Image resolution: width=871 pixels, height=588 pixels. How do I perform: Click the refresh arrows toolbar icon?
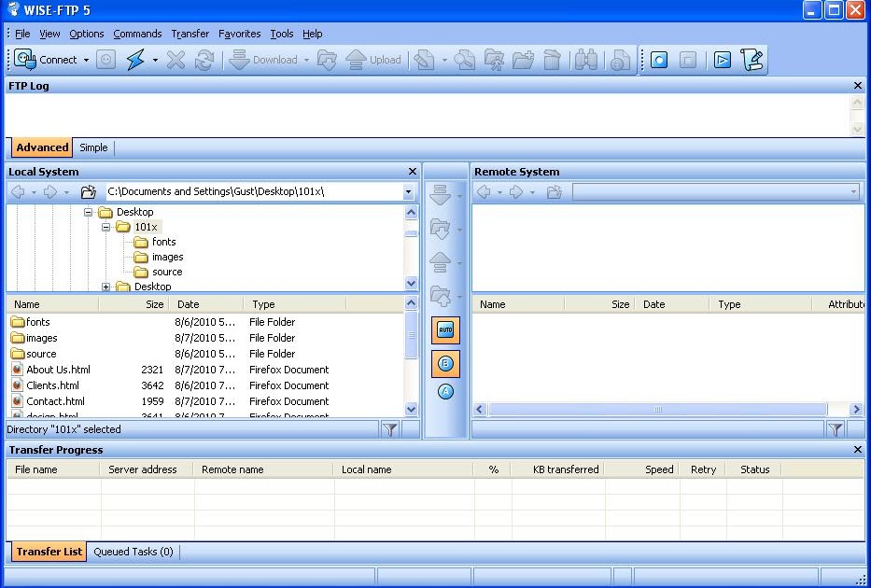tap(204, 60)
